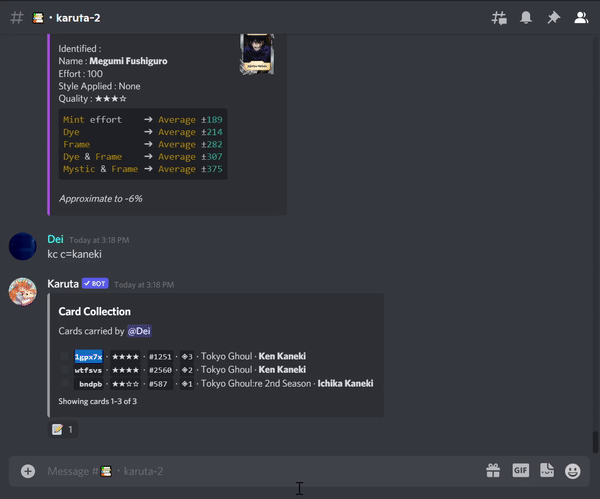Show pinned messages
The width and height of the screenshot is (600, 499).
(553, 18)
